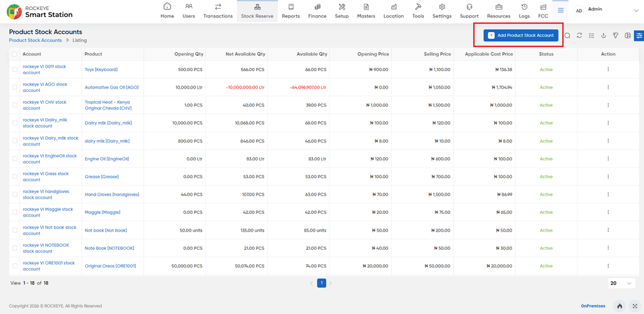Open the Transactions menu
Image resolution: width=644 pixels, height=314 pixels.
coord(218,11)
